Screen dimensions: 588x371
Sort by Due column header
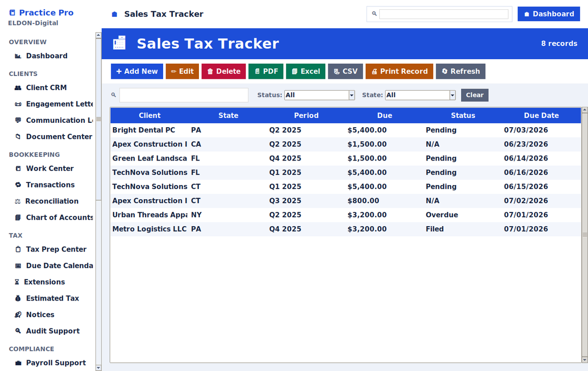385,116
